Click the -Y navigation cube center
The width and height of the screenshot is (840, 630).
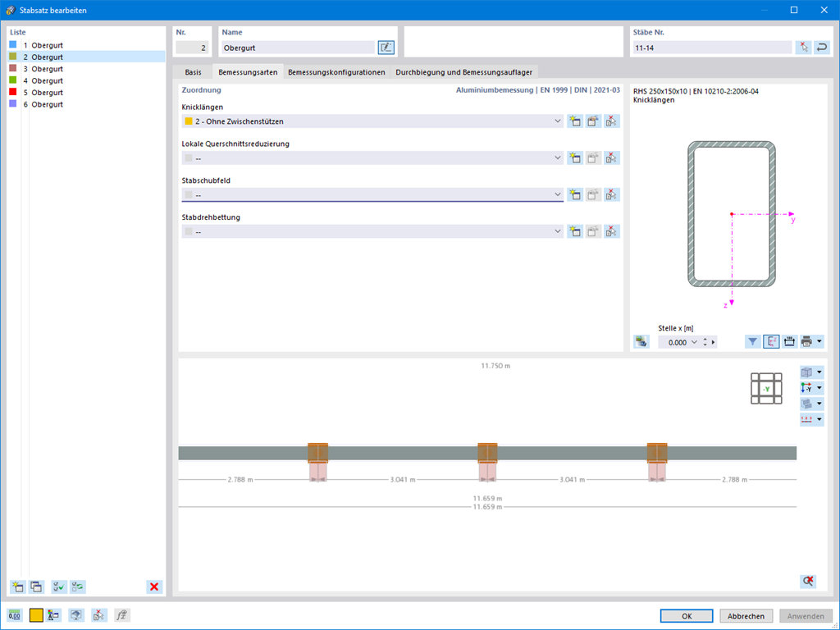(x=767, y=388)
